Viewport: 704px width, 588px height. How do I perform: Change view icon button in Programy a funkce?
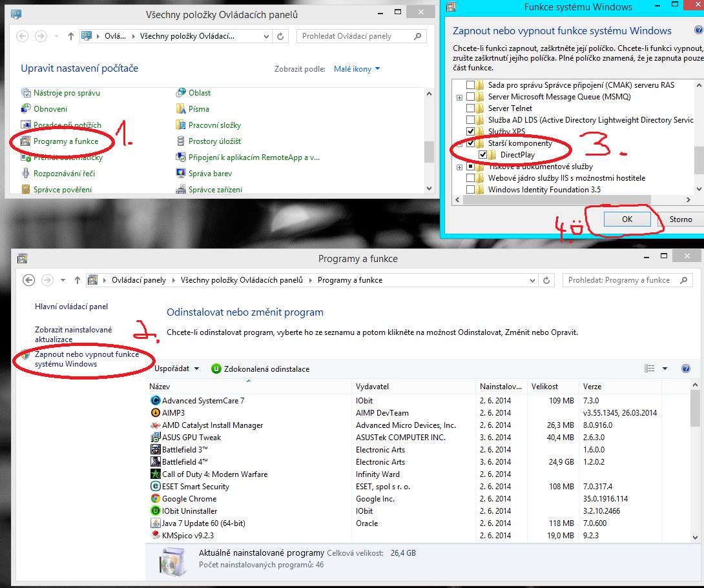pyautogui.click(x=649, y=369)
